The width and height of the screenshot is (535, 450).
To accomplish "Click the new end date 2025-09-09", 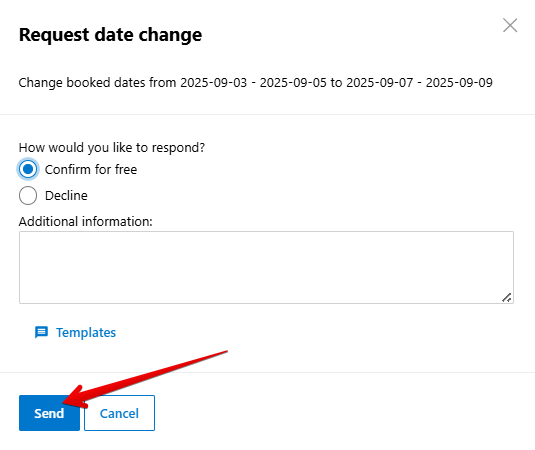I will point(459,83).
